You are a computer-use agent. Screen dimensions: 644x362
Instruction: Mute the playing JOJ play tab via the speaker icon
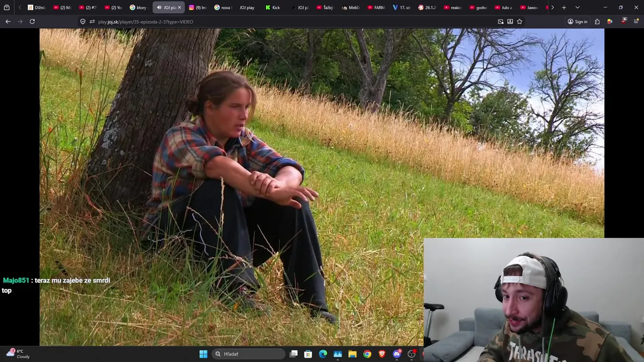[x=159, y=8]
